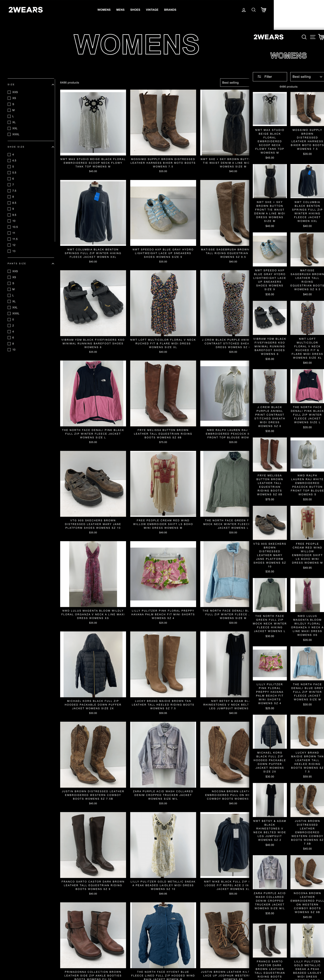The width and height of the screenshot is (324, 980).
Task: Check the 0 box under Pants Size
Action: tap(9, 320)
